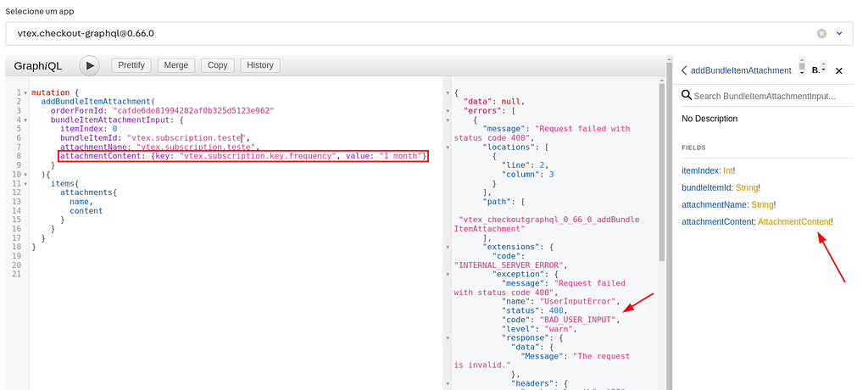The height and width of the screenshot is (390, 868).
Task: Select the attachmentName field in docs
Action: tap(715, 205)
